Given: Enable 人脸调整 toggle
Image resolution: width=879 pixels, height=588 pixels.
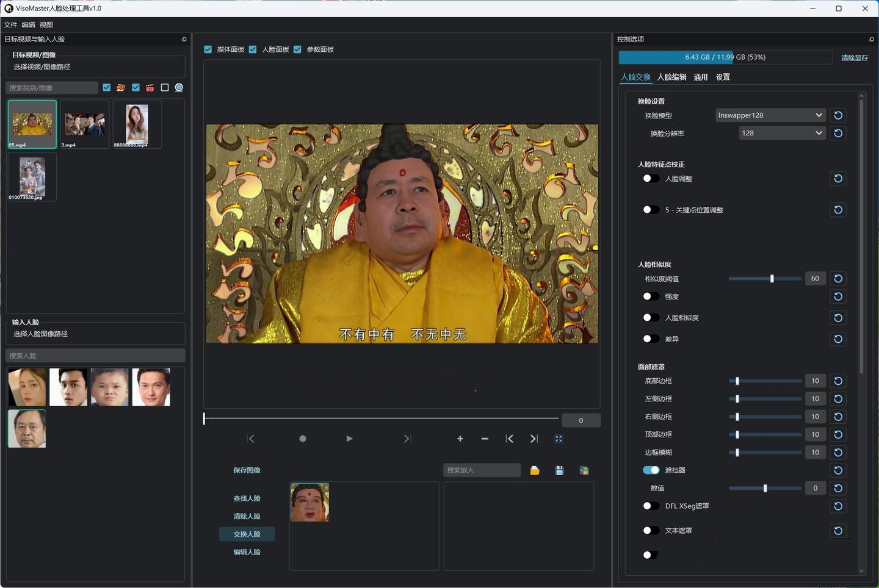Looking at the screenshot, I should (x=651, y=178).
